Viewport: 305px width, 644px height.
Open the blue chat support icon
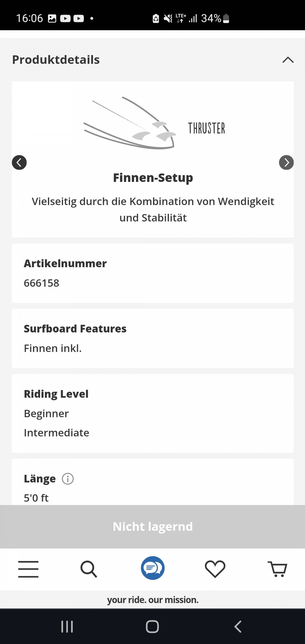[x=153, y=568]
